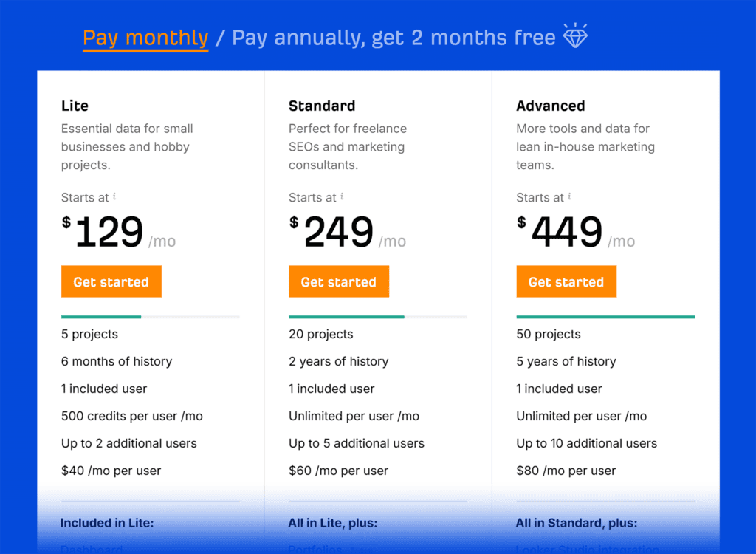
Task: Click 'Up to 10 additional users' text
Action: pos(586,443)
